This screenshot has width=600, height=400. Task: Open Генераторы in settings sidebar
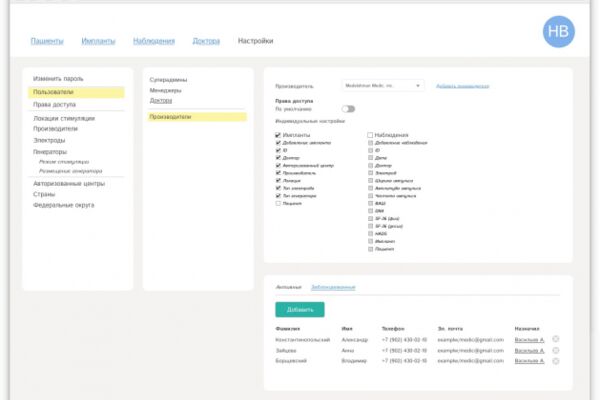click(50, 152)
